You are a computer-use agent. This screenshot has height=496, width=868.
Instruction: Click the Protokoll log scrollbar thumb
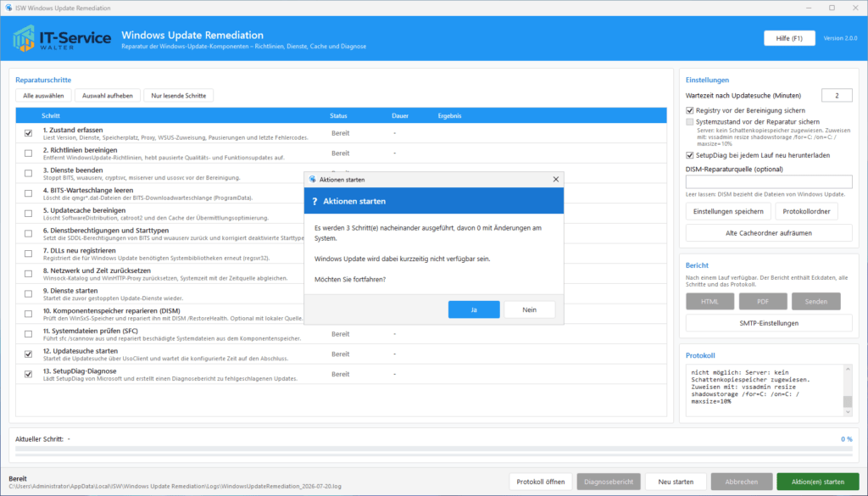(x=848, y=401)
